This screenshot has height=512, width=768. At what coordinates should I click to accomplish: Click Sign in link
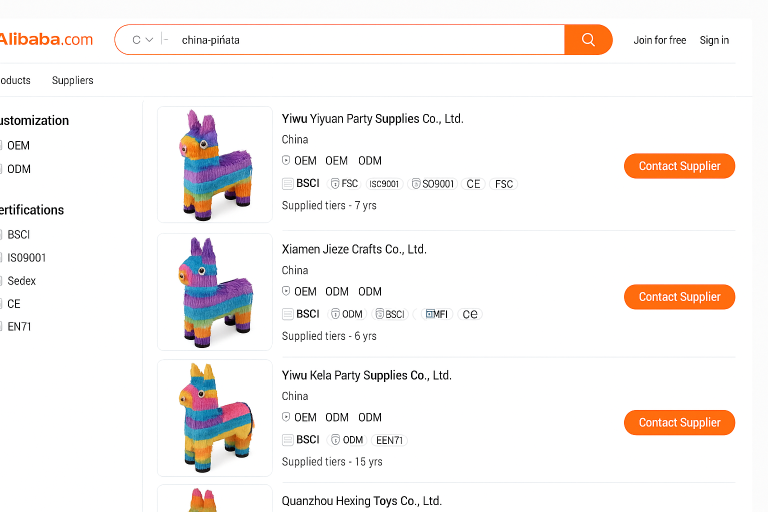[x=714, y=40]
